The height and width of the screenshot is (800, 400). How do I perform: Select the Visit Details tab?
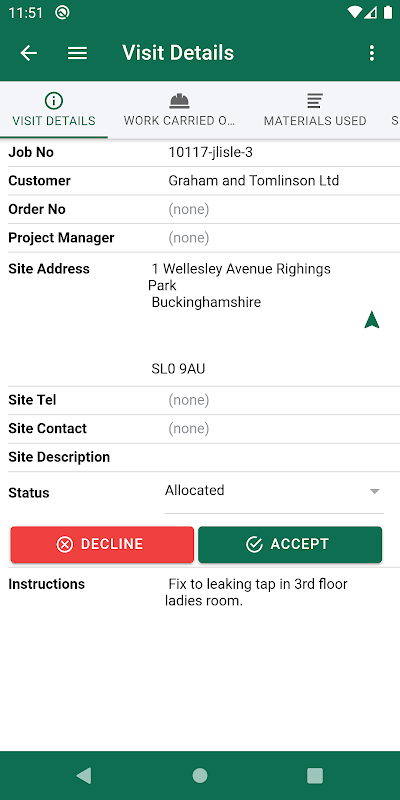coord(54,110)
